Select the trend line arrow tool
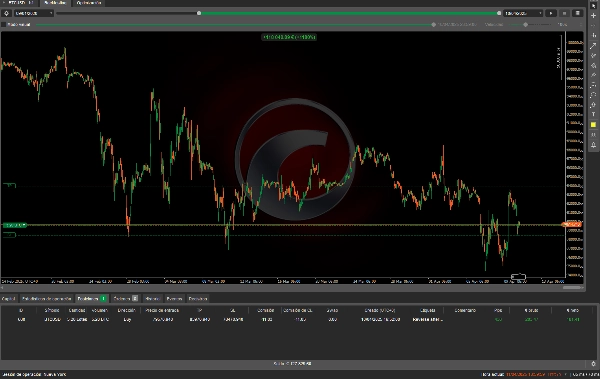 coord(593,46)
